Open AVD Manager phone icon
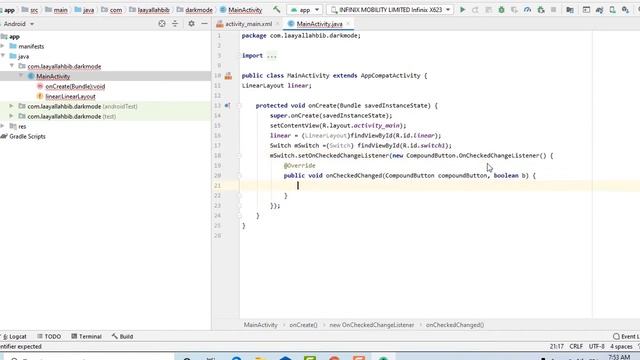The height and width of the screenshot is (360, 640). (x=612, y=9)
